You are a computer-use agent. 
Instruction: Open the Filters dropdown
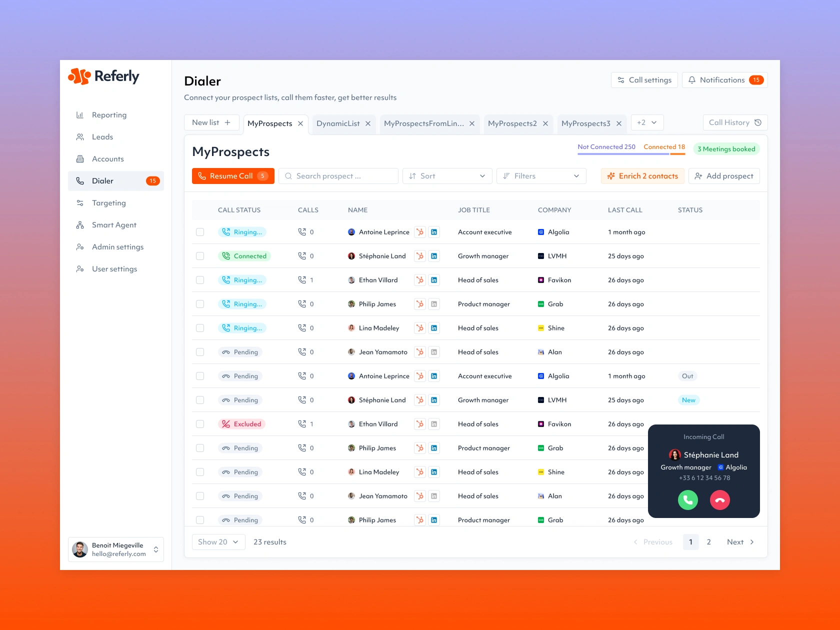(x=541, y=176)
